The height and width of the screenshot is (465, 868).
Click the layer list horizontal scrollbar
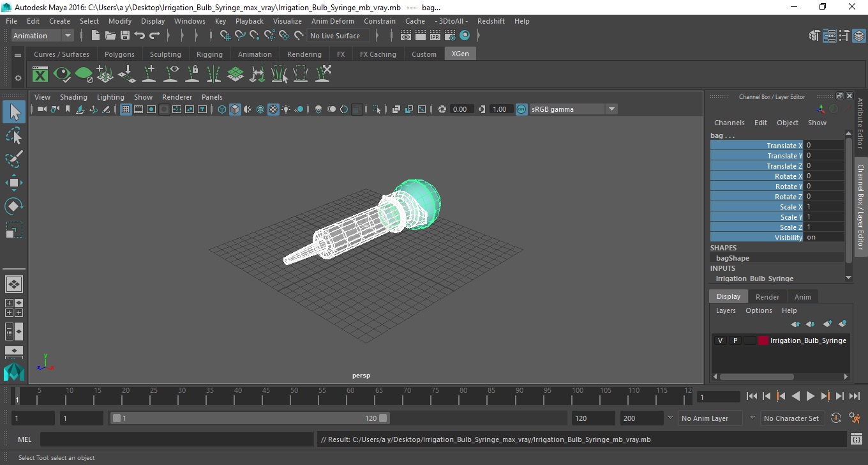click(x=757, y=377)
